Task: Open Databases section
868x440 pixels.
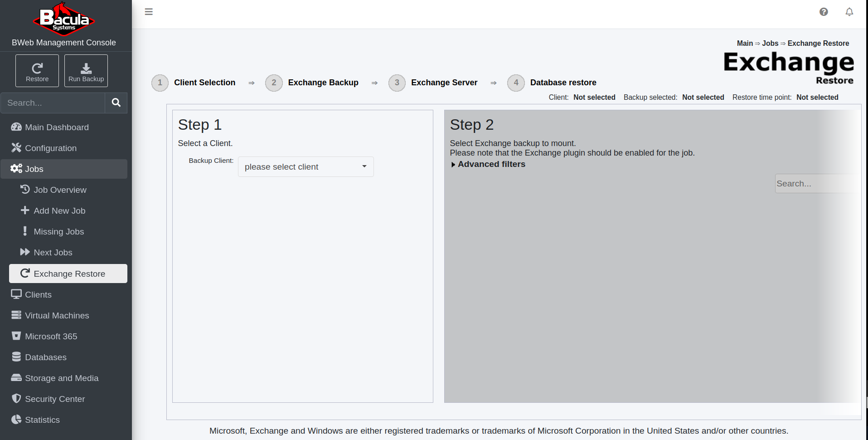Action: coord(64,357)
